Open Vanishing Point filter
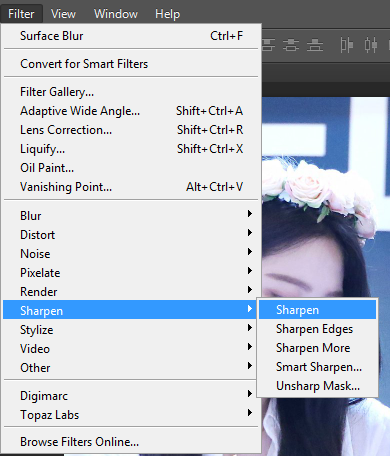Image resolution: width=390 pixels, height=456 pixels. tap(131, 187)
